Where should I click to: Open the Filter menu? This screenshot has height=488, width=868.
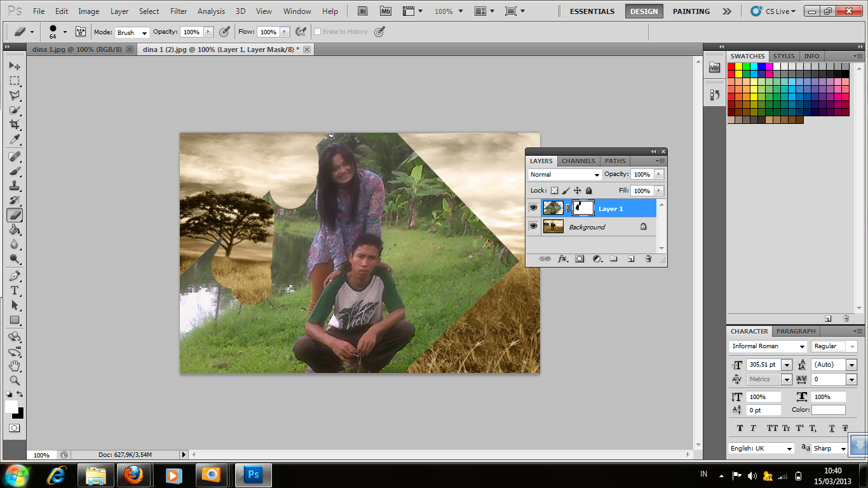tap(178, 11)
